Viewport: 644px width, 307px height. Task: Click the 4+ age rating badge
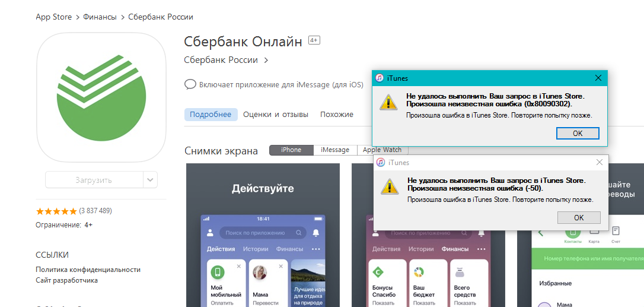[314, 40]
